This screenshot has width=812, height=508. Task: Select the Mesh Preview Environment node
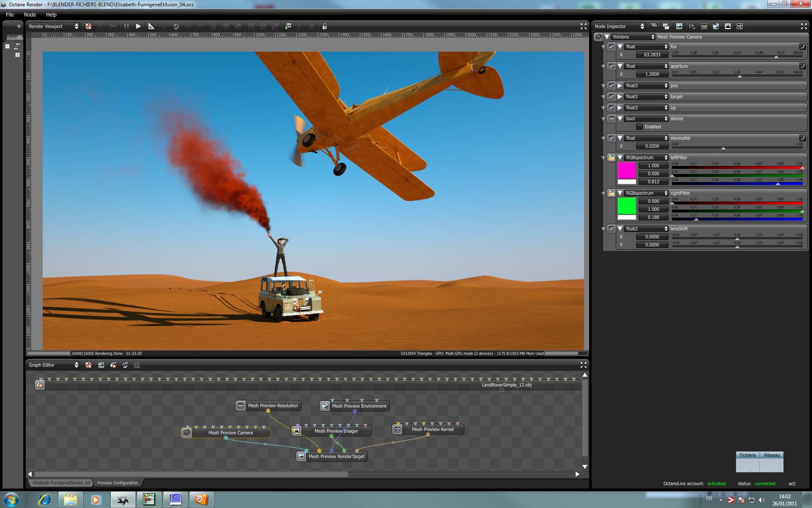point(359,406)
